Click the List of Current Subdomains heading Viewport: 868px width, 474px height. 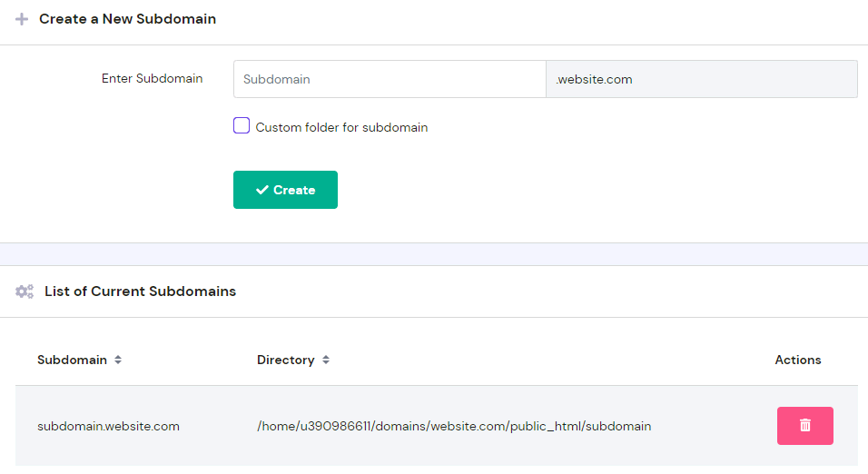point(140,291)
